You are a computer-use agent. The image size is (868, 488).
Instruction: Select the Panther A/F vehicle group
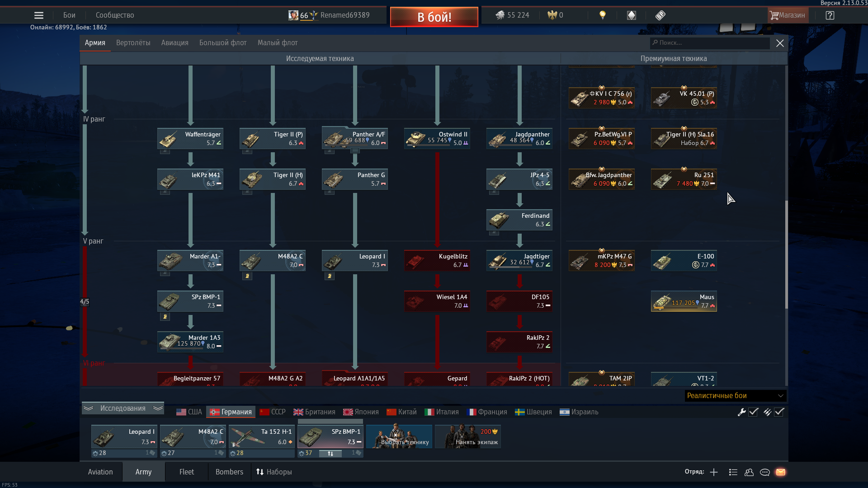coord(355,138)
